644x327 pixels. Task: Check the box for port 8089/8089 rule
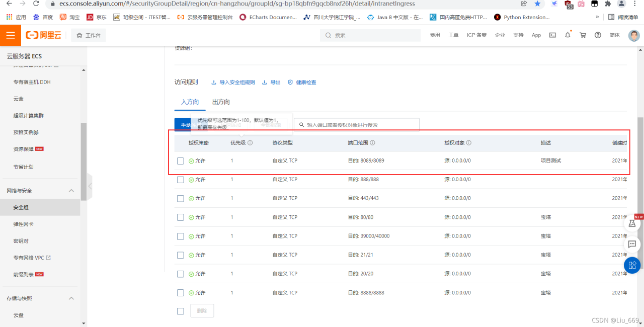point(181,161)
